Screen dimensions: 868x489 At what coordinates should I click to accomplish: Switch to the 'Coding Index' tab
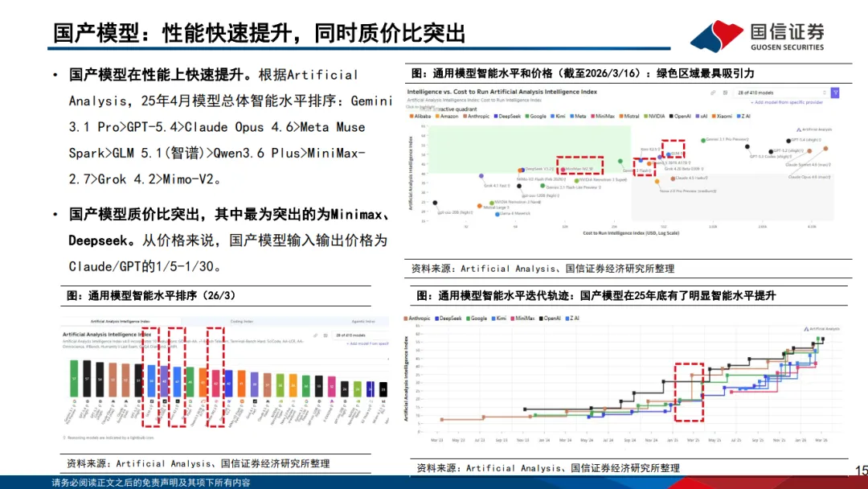(x=241, y=321)
